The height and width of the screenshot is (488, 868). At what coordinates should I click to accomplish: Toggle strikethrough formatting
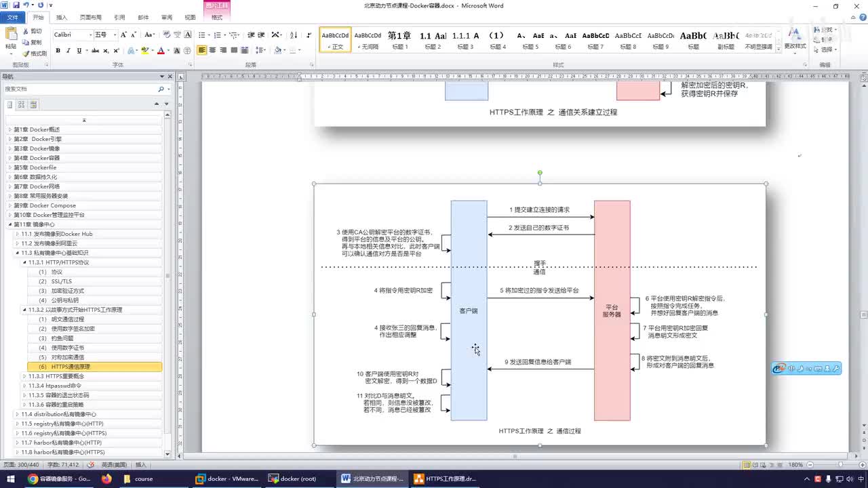(95, 51)
